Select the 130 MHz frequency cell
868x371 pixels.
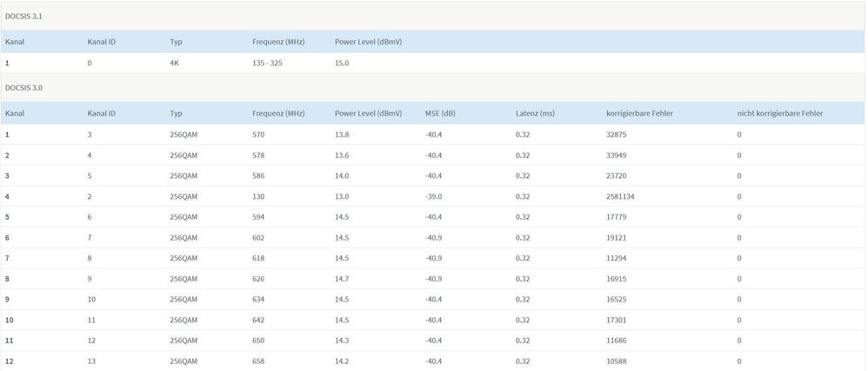(x=258, y=196)
